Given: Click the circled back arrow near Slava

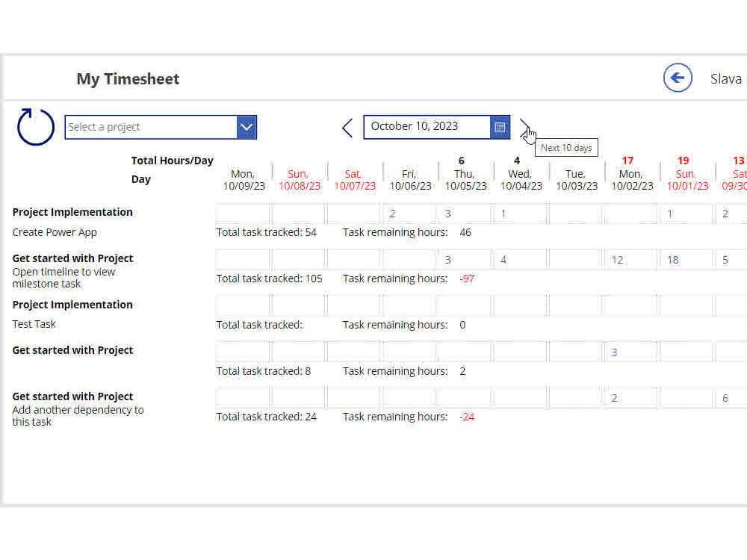Looking at the screenshot, I should tap(678, 78).
